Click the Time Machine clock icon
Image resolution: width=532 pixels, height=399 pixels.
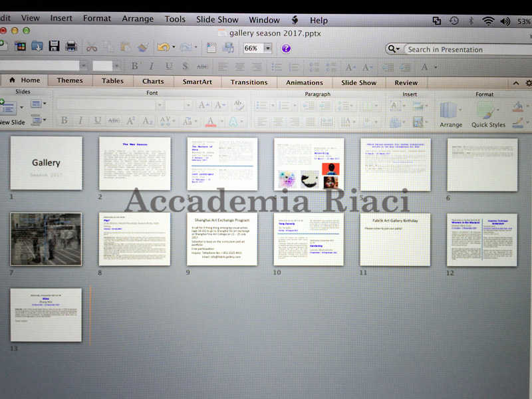coord(454,21)
